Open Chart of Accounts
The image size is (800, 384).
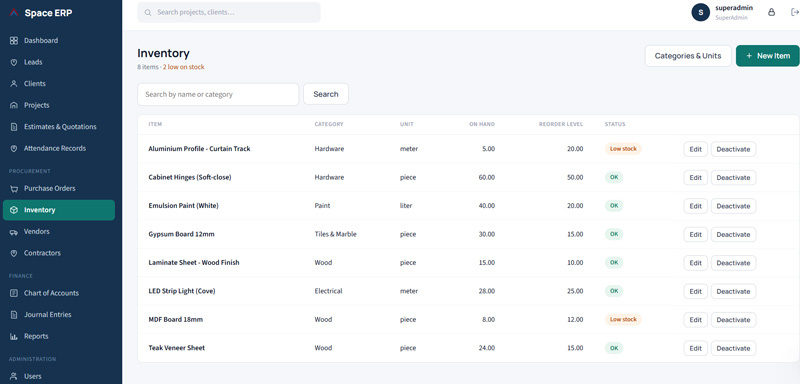coord(59,293)
